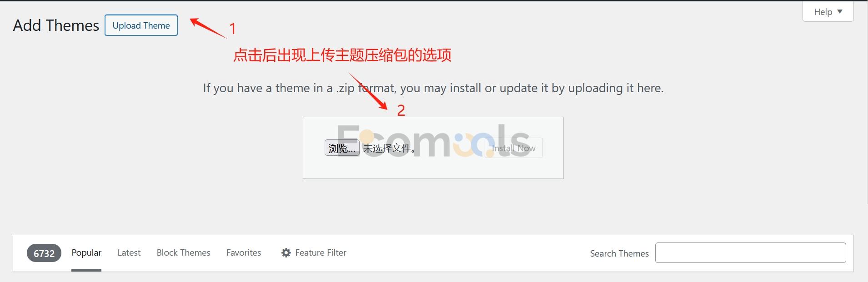Focus the Search Themes input field
This screenshot has width=868, height=282.
pyautogui.click(x=750, y=253)
